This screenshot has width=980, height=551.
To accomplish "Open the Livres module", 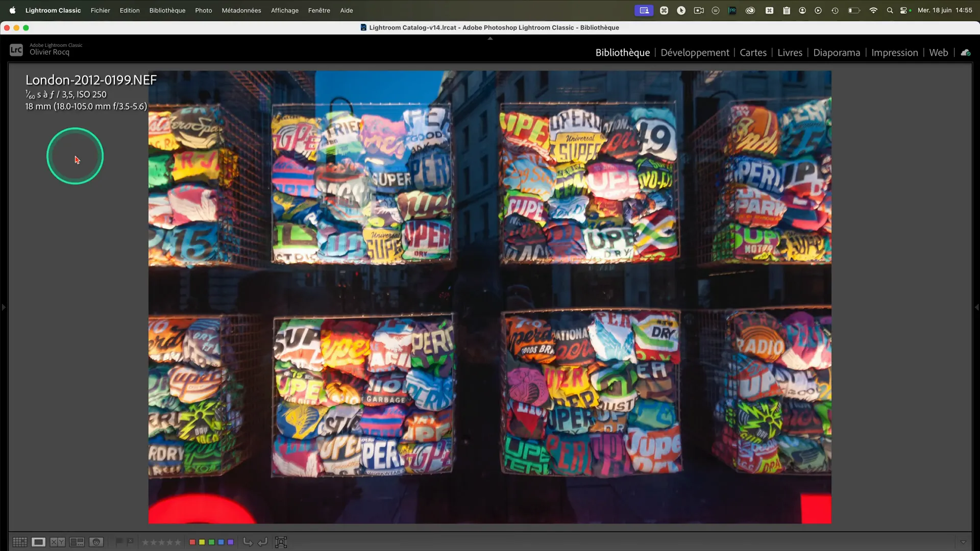I will point(790,53).
